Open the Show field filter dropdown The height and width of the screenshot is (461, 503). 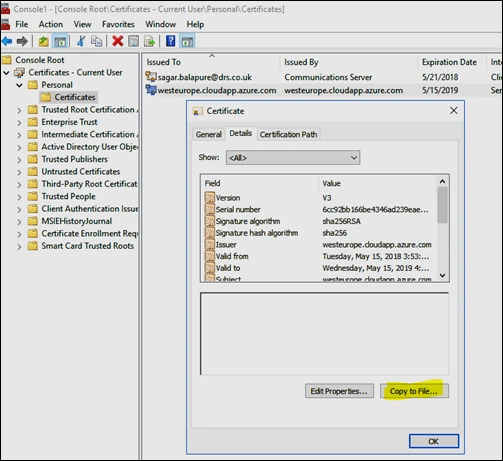[x=293, y=158]
